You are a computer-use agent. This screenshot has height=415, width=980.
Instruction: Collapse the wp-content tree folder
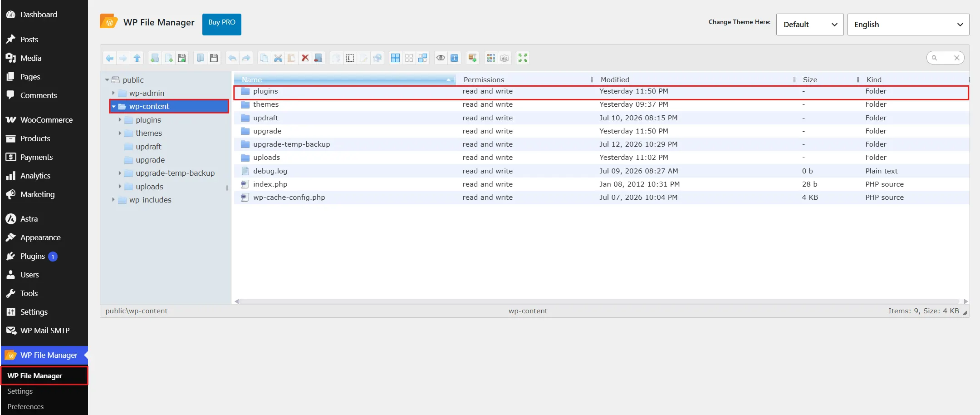(114, 107)
